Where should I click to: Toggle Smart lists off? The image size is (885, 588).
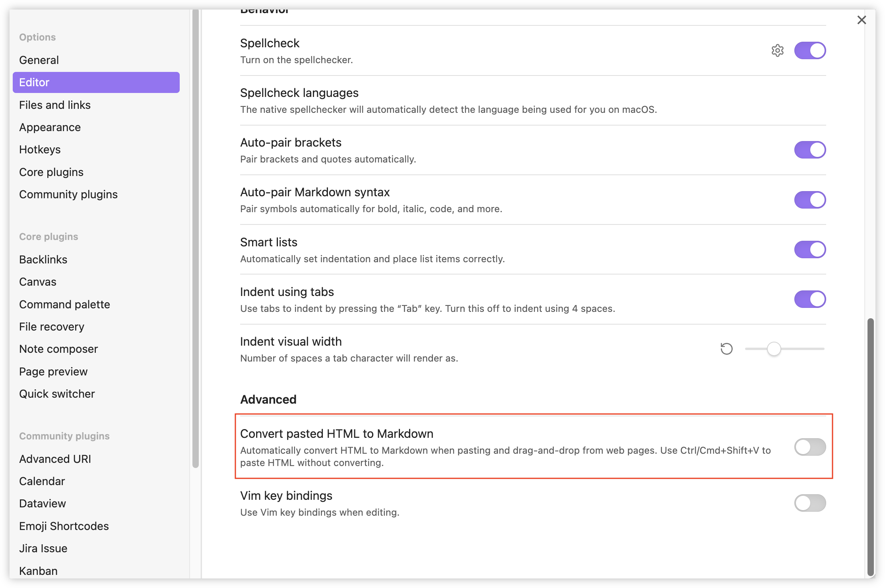tap(810, 250)
